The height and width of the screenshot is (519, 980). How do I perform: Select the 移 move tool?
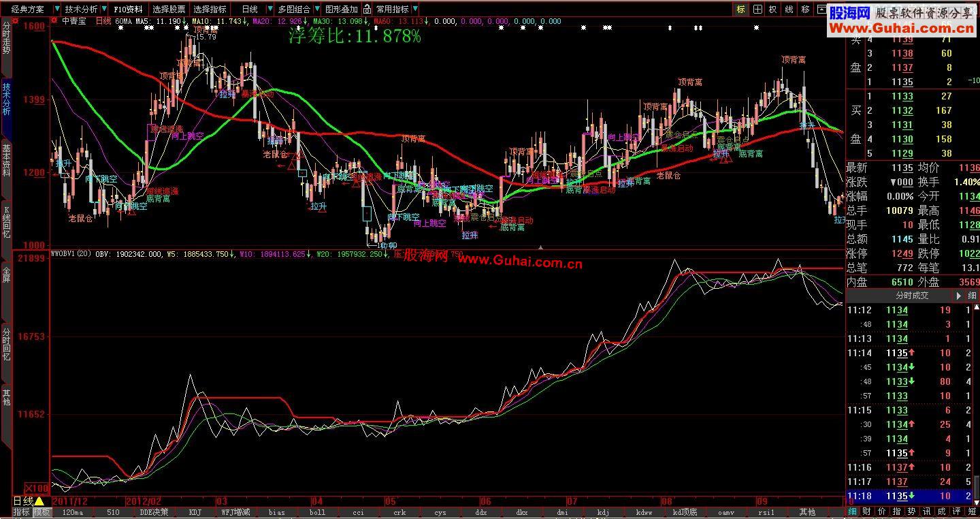805,10
